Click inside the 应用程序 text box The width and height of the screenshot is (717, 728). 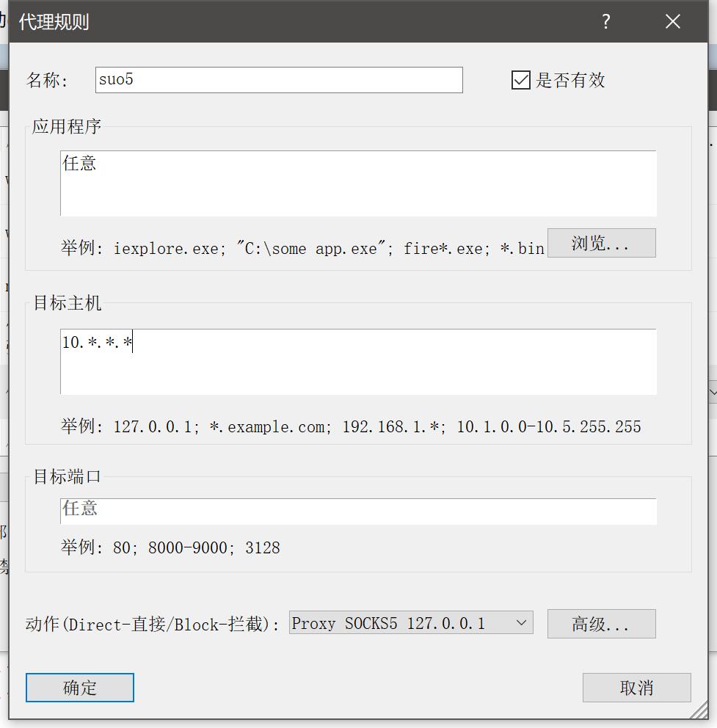click(358, 183)
